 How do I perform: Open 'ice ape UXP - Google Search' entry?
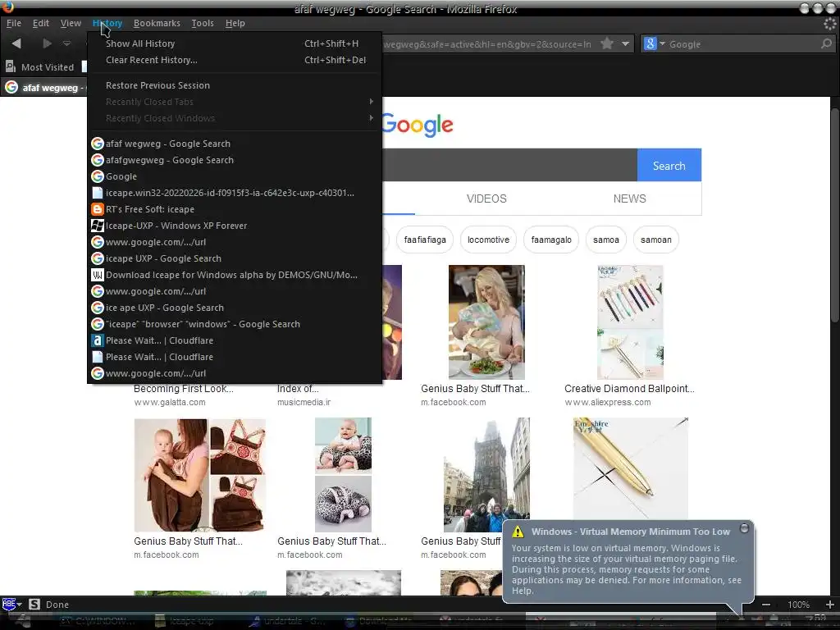(x=235, y=308)
